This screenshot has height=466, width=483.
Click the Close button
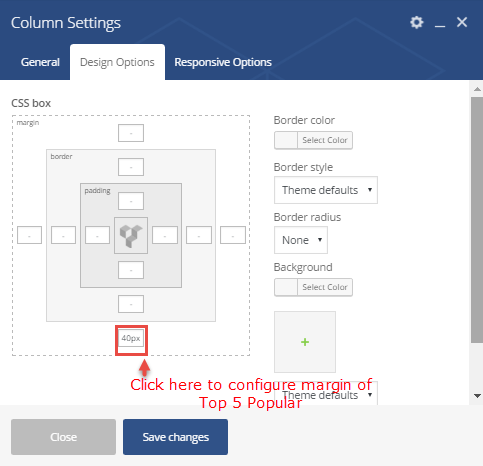[63, 437]
